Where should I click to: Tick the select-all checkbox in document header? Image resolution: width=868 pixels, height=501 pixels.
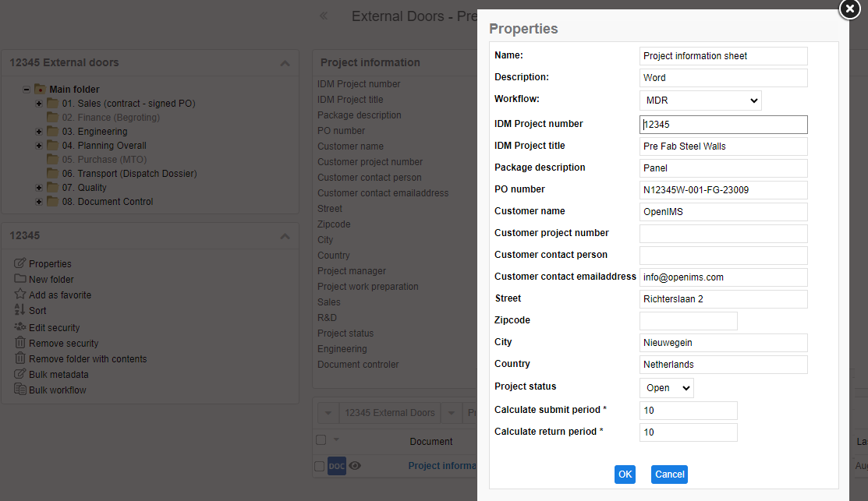click(321, 440)
